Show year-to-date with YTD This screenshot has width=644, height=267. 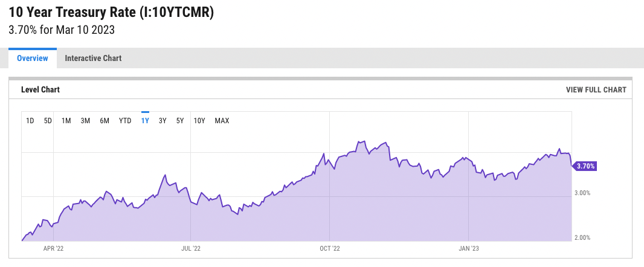[125, 121]
